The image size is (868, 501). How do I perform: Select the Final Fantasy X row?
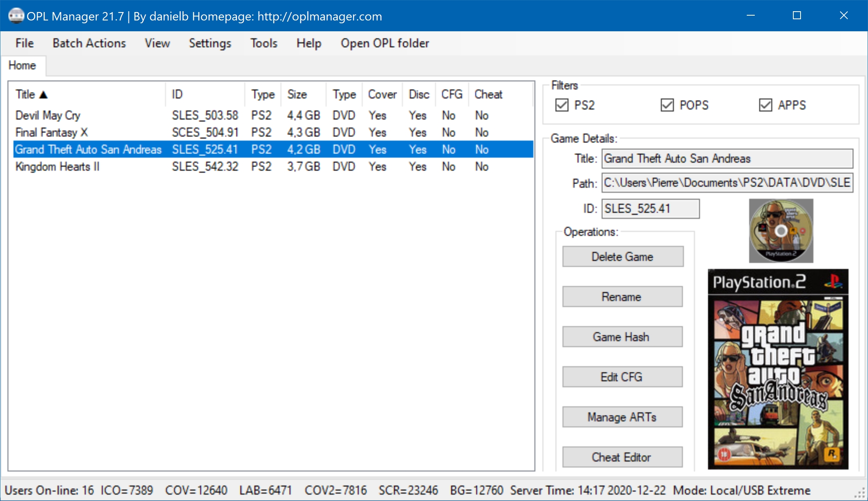pyautogui.click(x=273, y=132)
